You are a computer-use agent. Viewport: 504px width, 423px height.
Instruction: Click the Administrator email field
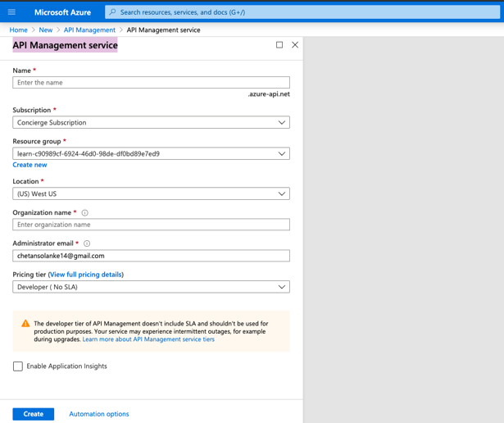click(151, 256)
